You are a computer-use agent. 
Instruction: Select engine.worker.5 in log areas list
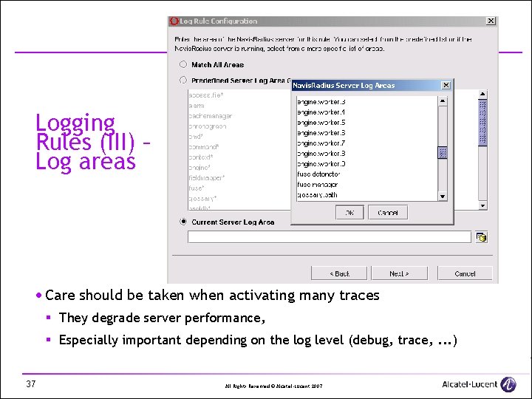[x=321, y=123]
